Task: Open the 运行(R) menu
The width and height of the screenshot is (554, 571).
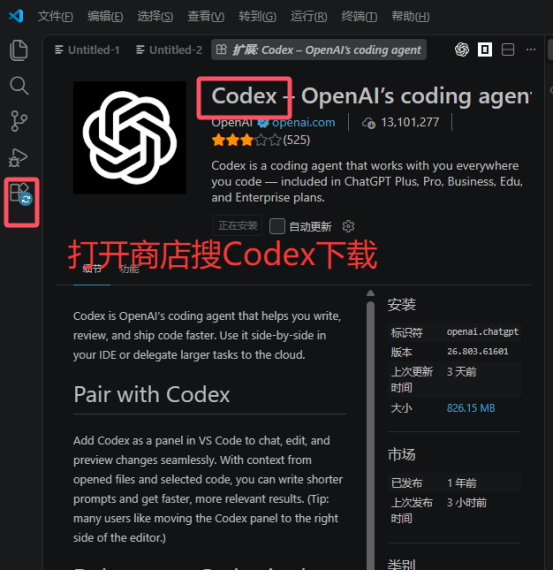Action: [x=309, y=16]
